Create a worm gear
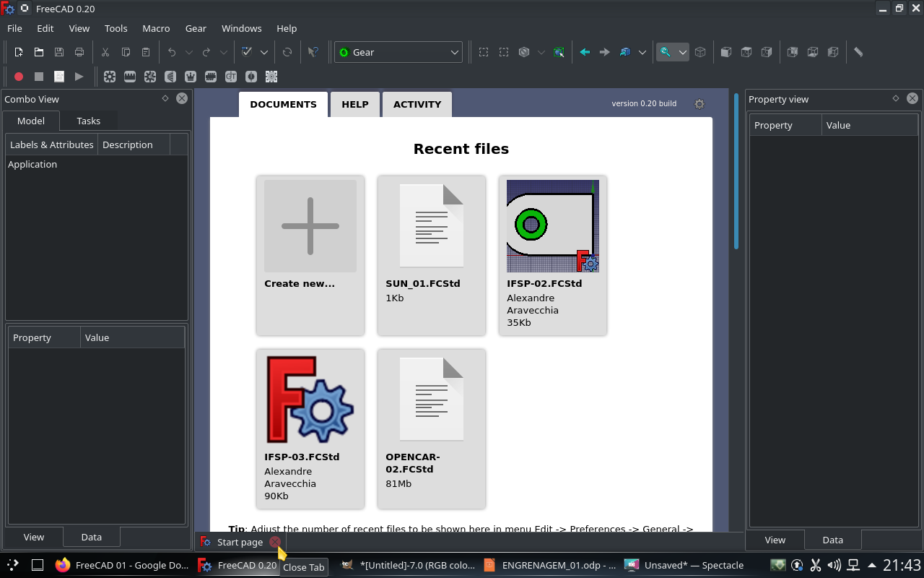 pyautogui.click(x=211, y=76)
